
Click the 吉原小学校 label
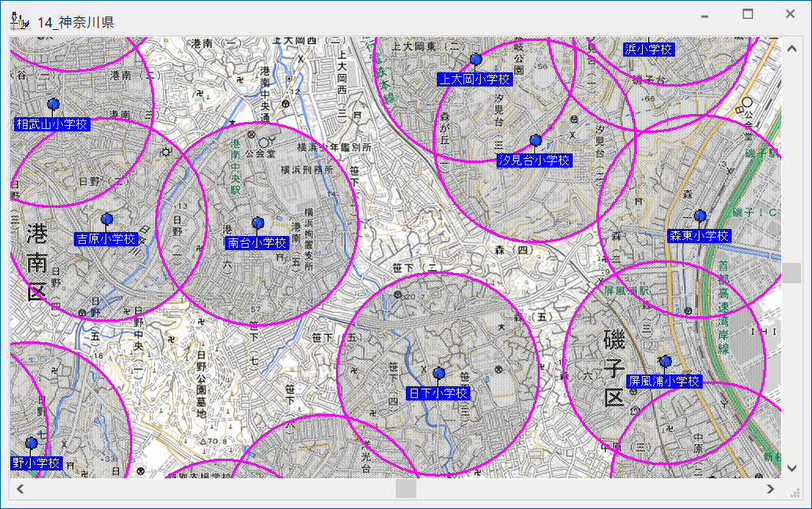coord(106,238)
